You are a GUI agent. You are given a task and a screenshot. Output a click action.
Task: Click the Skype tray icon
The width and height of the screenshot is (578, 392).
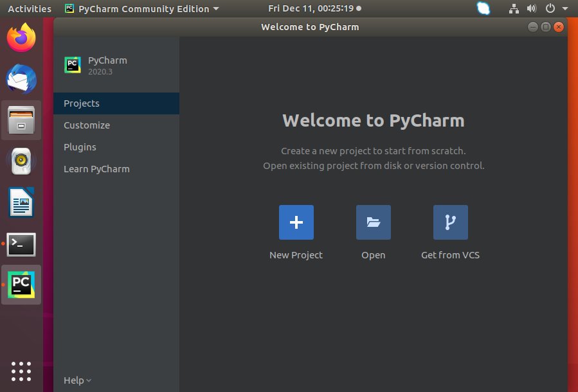coord(483,8)
